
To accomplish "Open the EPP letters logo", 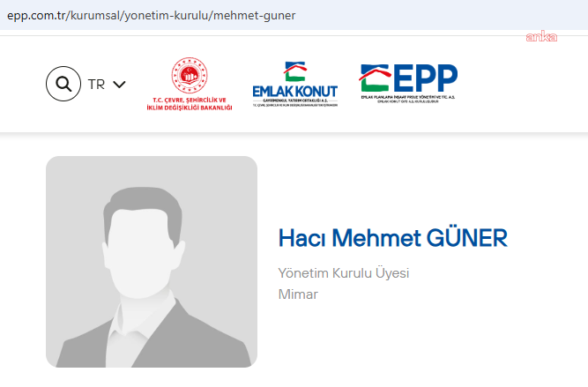I will pos(425,78).
